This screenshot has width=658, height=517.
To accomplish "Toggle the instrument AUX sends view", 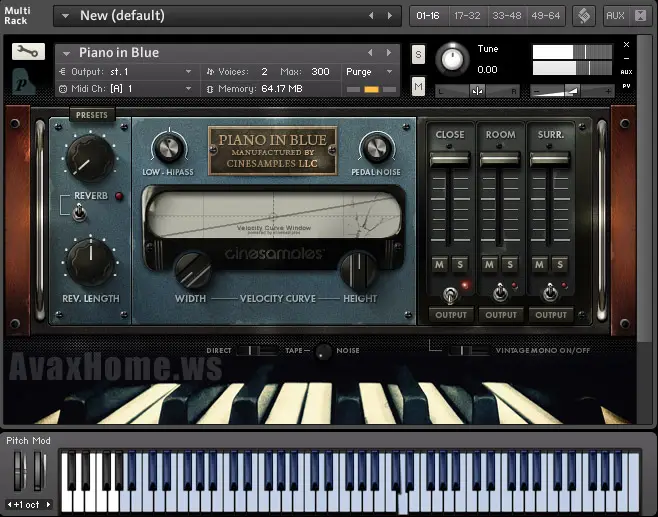I will (x=626, y=72).
